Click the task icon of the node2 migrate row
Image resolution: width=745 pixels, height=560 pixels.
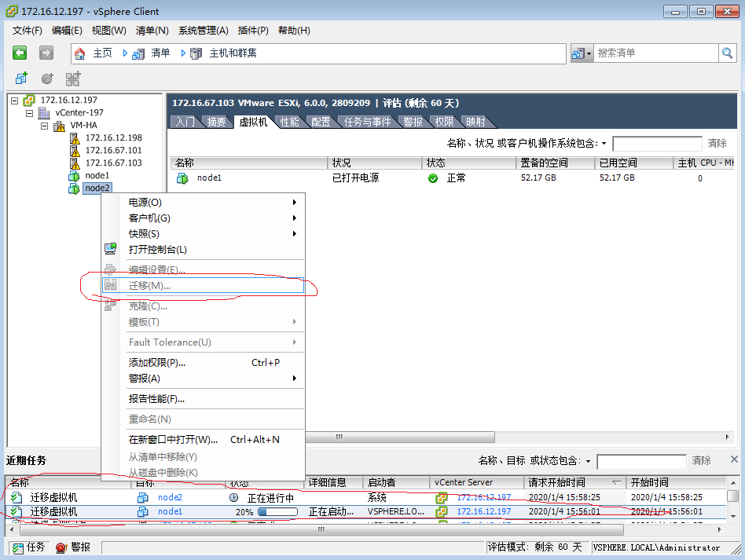(x=17, y=497)
